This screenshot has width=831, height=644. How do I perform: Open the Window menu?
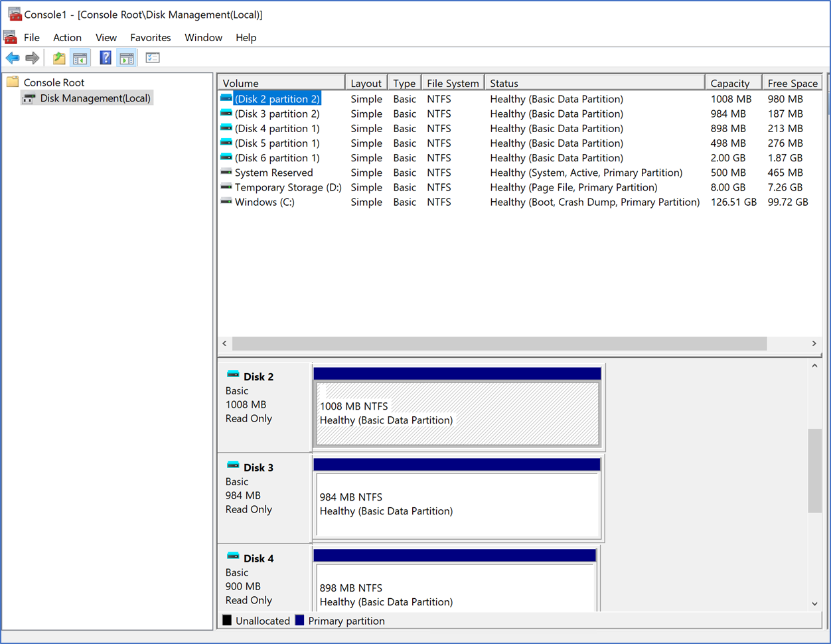coord(204,38)
